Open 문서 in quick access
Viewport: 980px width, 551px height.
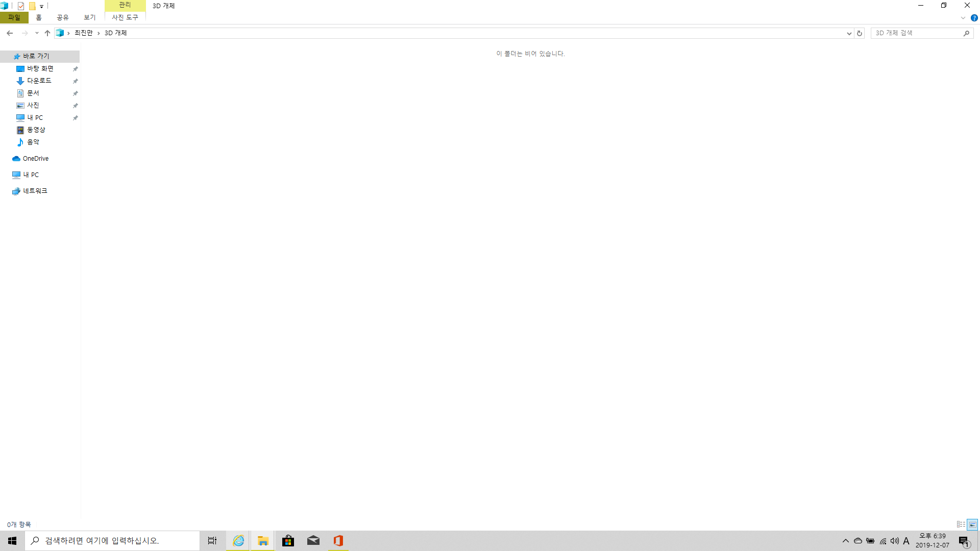tap(40, 93)
